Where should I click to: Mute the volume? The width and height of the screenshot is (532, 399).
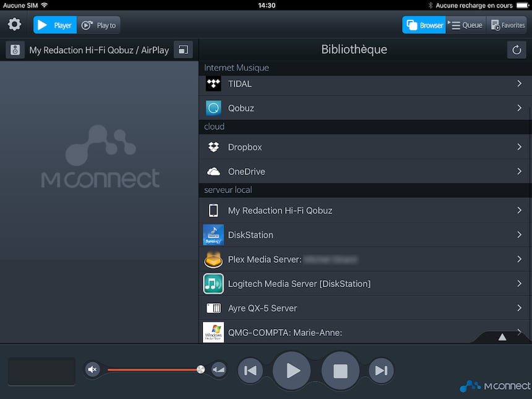(92, 369)
